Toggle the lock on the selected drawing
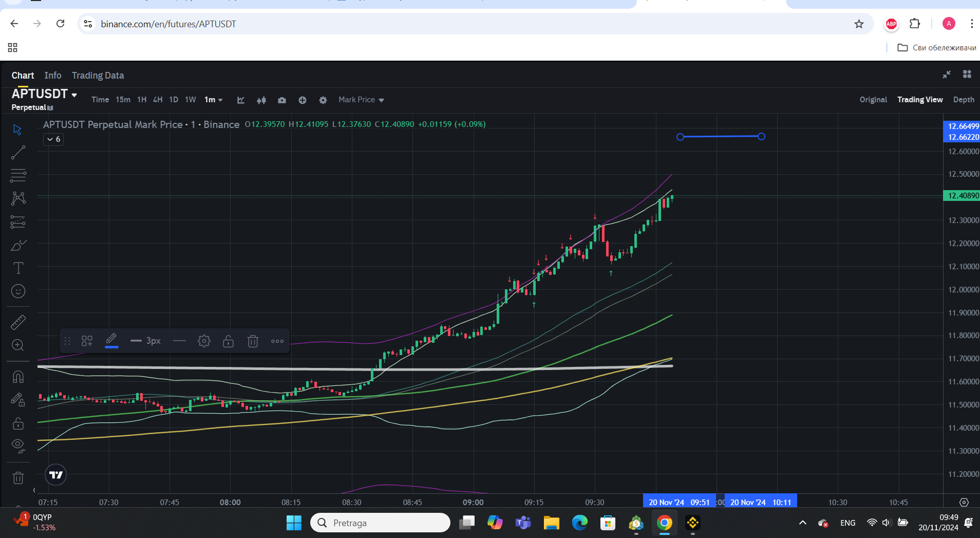 [229, 341]
